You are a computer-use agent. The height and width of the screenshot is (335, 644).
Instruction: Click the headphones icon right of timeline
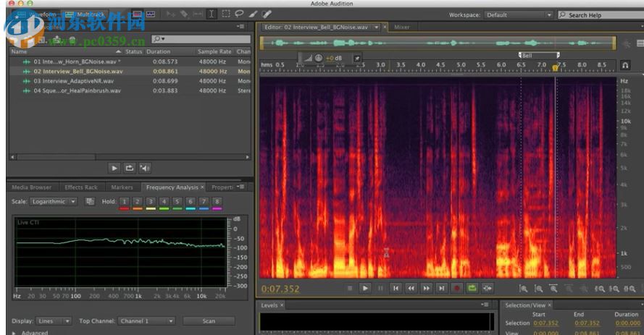[625, 65]
